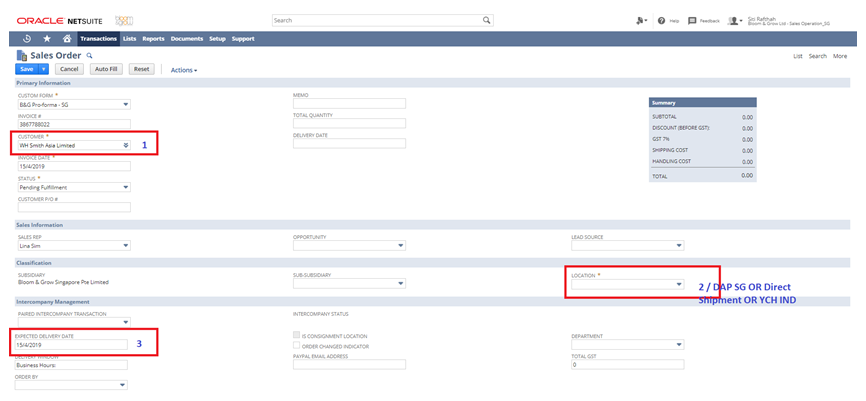The height and width of the screenshot is (401, 866).
Task: Click the Total GST field
Action: [x=627, y=365]
